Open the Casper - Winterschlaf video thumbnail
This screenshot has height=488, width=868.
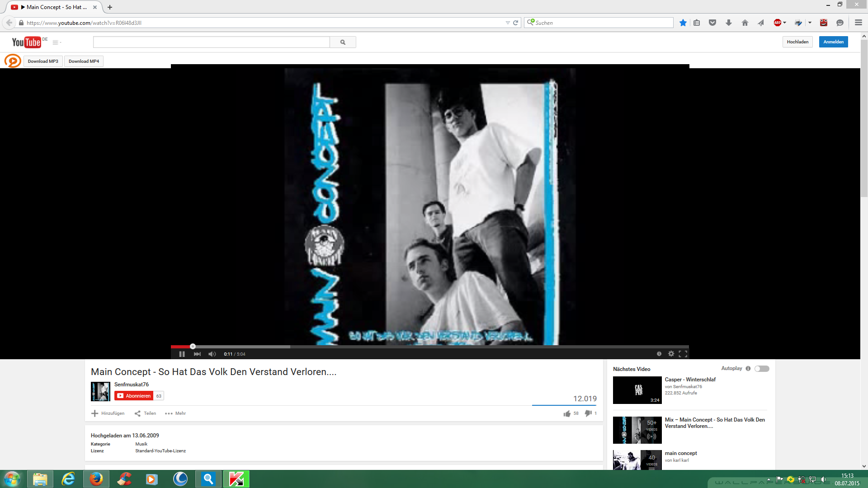point(637,390)
